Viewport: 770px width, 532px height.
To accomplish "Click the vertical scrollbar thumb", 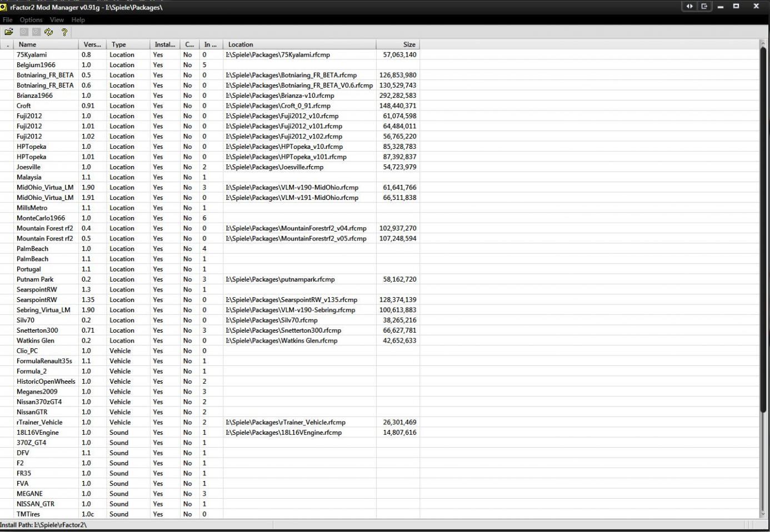I will (x=763, y=229).
